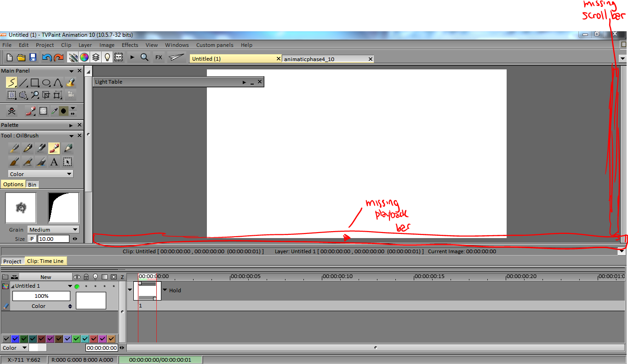The height and width of the screenshot is (364, 628).
Task: Toggle the red color group checkbox
Action: point(94,339)
